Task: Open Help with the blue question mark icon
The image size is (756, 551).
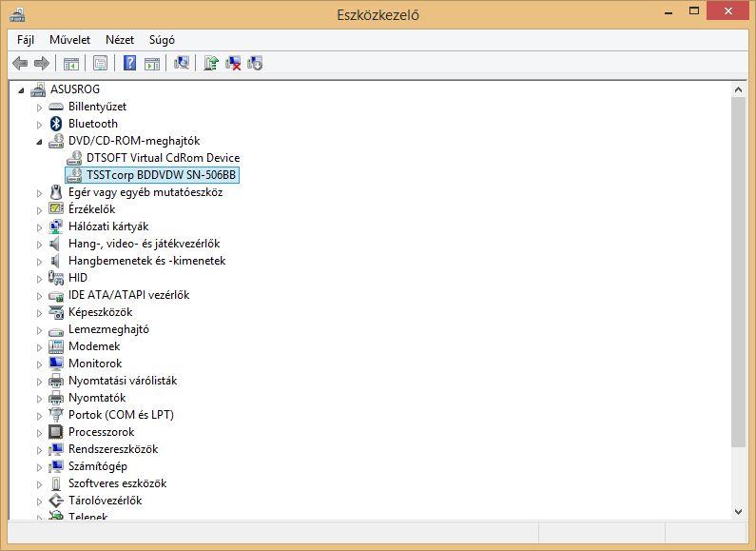Action: [129, 63]
